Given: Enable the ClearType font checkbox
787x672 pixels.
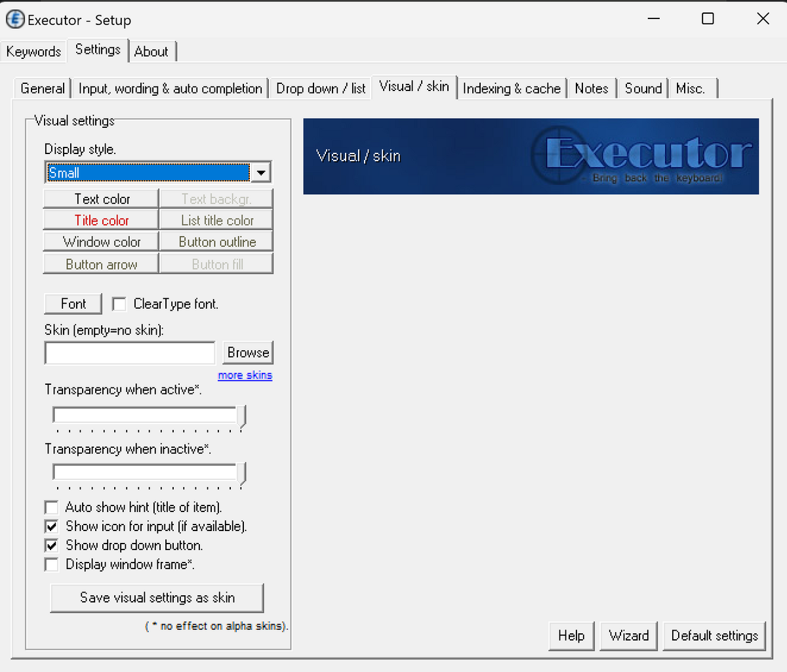Looking at the screenshot, I should click(119, 304).
